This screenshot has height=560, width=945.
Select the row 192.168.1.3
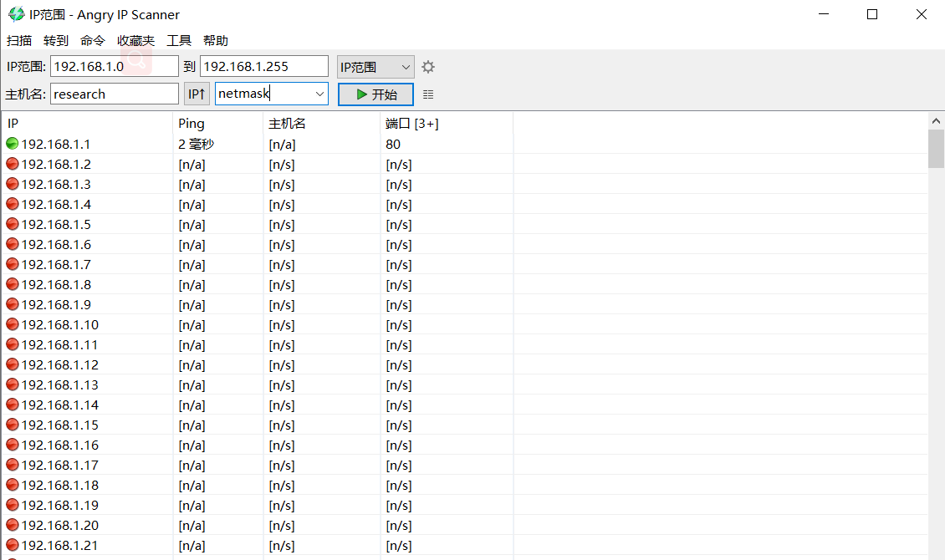click(464, 184)
